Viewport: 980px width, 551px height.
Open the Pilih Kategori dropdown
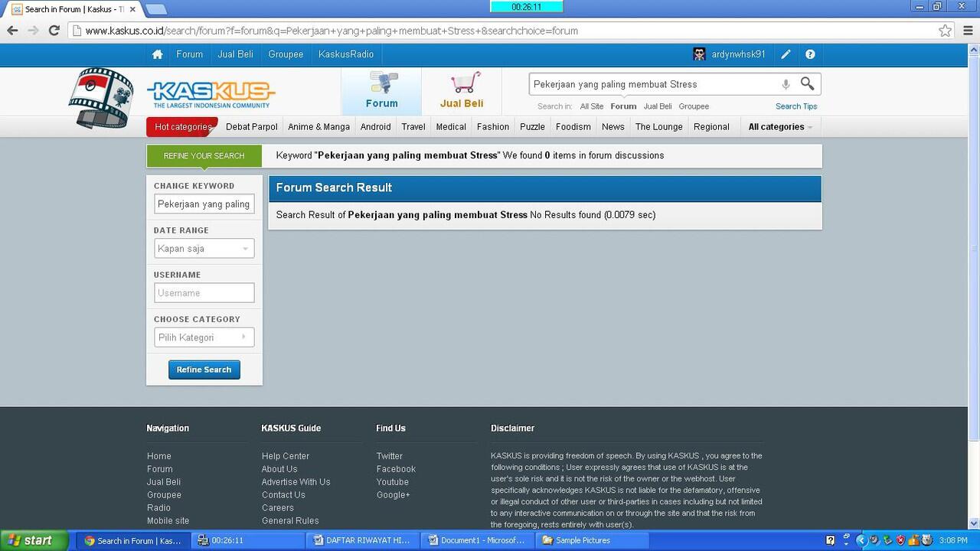tap(204, 337)
